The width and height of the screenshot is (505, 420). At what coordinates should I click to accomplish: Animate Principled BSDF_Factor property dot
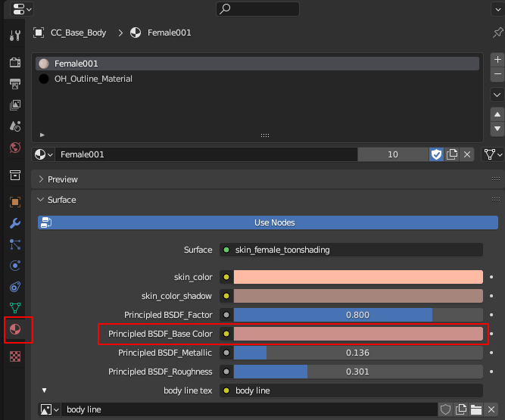pos(491,315)
